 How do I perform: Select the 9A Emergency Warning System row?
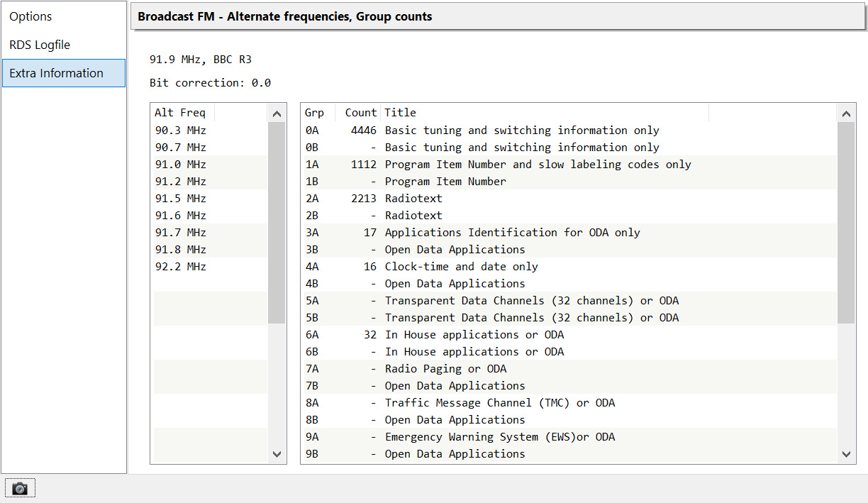[499, 437]
